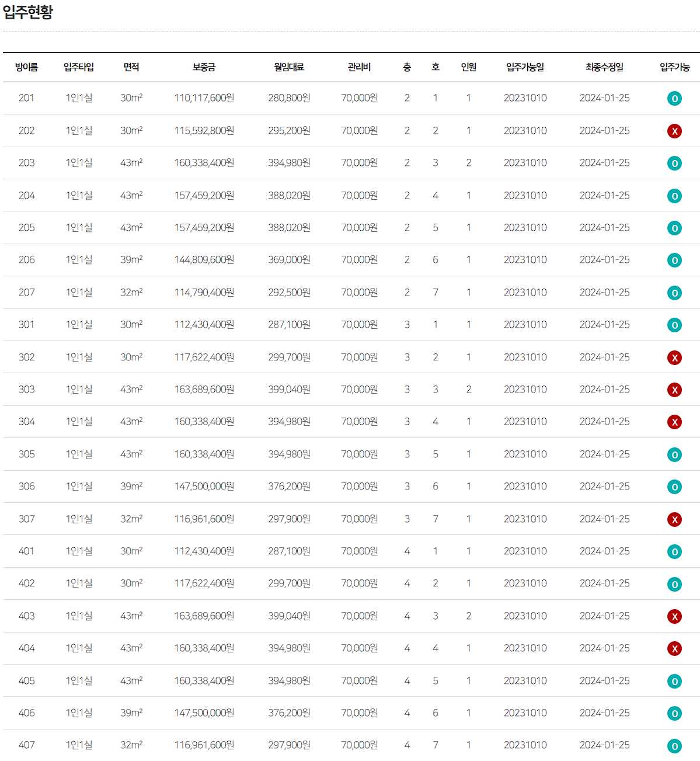The image size is (700, 761).
Task: Click the 보증금 column header
Action: tap(204, 67)
